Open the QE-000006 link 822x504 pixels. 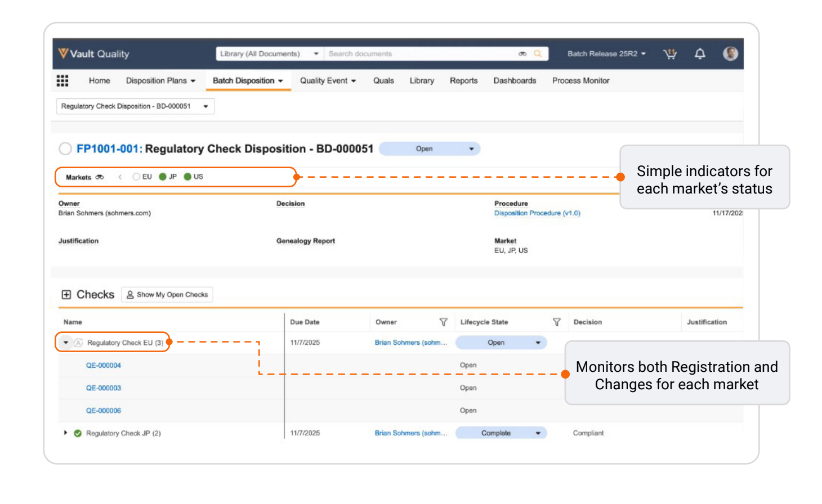[x=104, y=411]
